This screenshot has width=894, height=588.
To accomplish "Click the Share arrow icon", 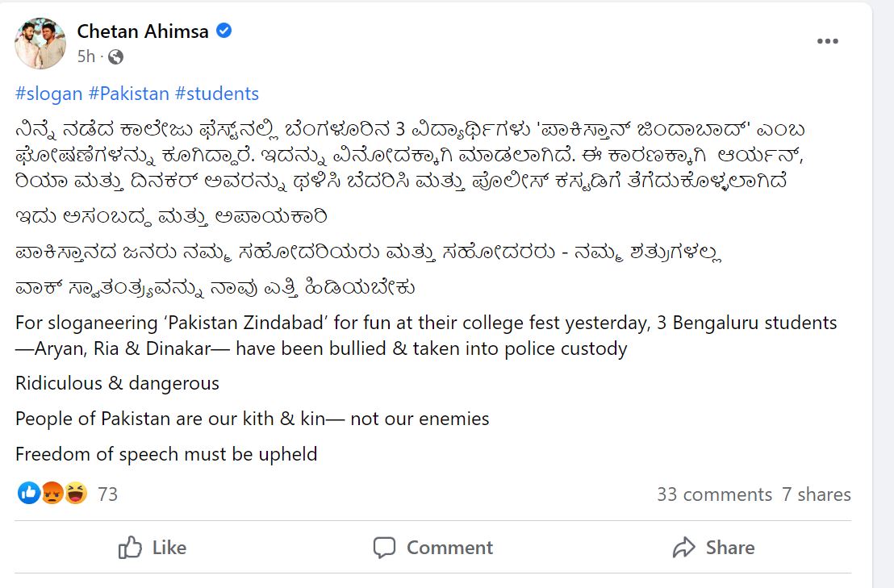I will click(686, 547).
